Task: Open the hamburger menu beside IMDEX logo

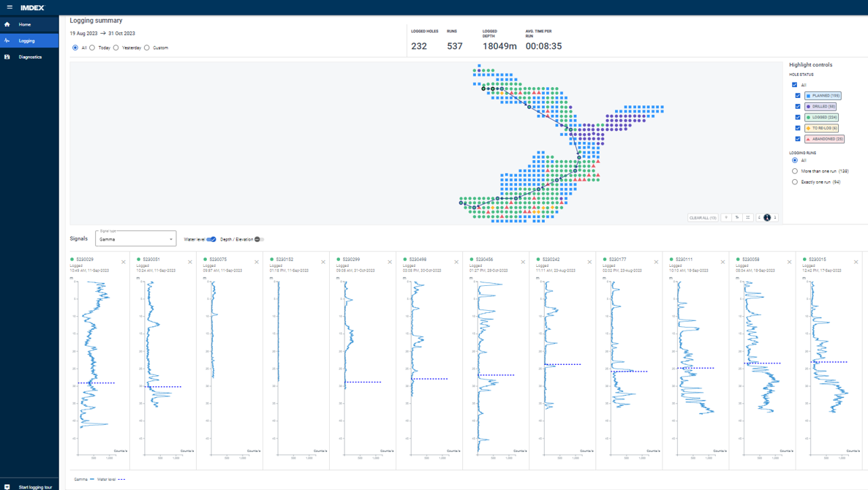Action: point(10,7)
